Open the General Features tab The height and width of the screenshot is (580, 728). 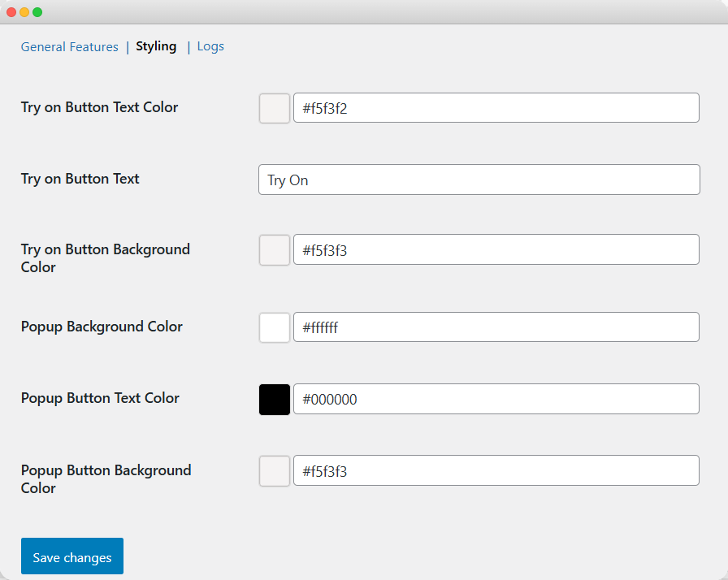69,47
